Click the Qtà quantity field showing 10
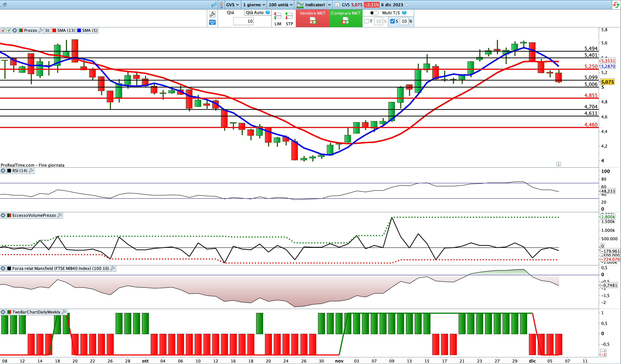This screenshot has width=621, height=364. click(243, 21)
